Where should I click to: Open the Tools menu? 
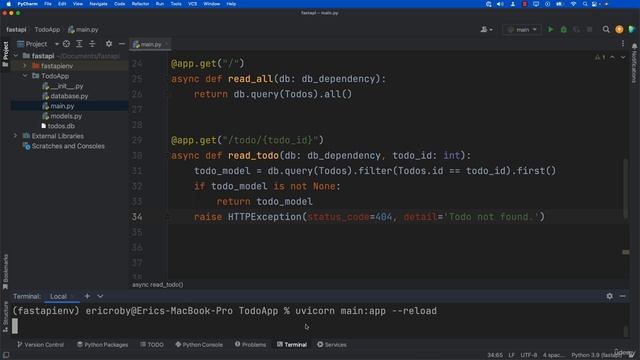coord(176,4)
